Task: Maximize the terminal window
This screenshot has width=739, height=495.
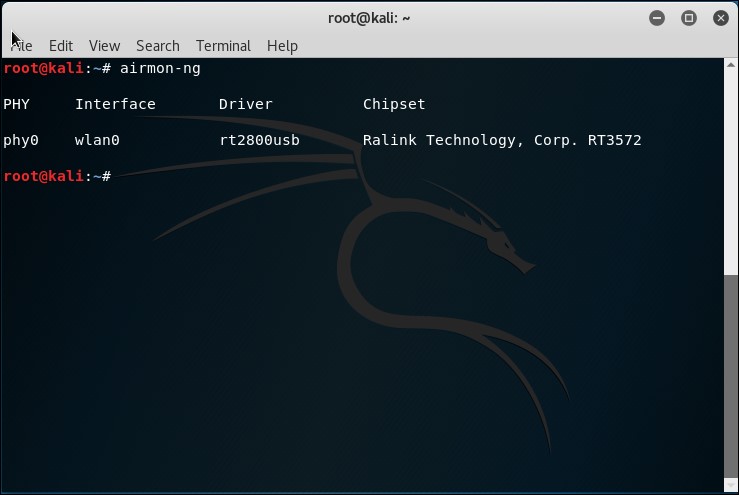Action: tap(689, 18)
